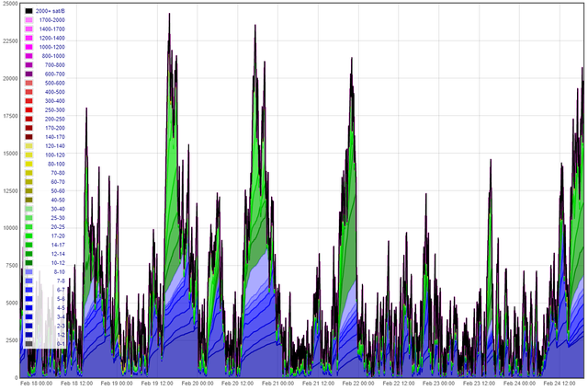Click the 10000 y-axis value

coord(10,228)
